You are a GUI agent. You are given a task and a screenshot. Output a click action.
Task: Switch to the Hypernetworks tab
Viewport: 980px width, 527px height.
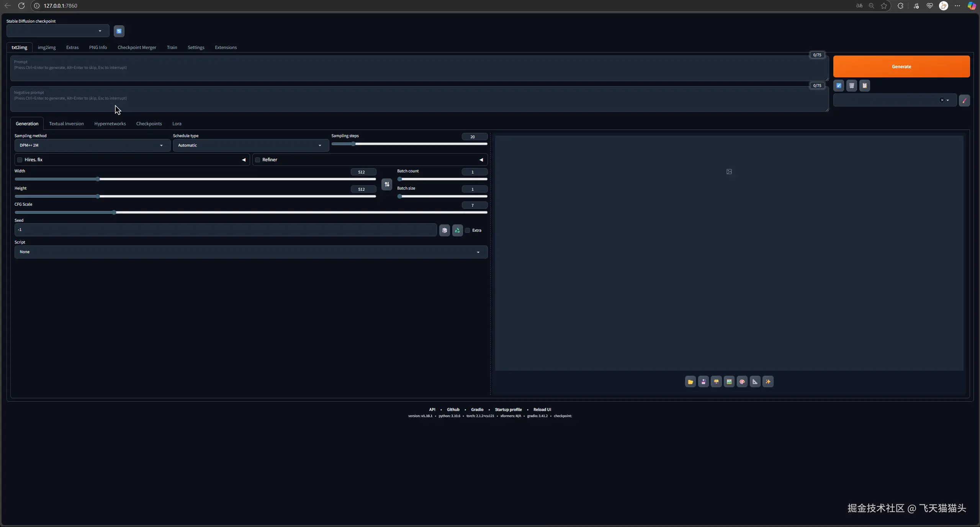110,124
